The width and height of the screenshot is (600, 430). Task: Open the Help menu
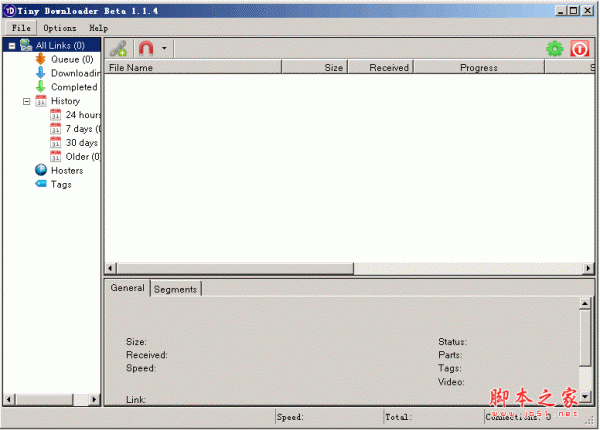click(x=98, y=28)
